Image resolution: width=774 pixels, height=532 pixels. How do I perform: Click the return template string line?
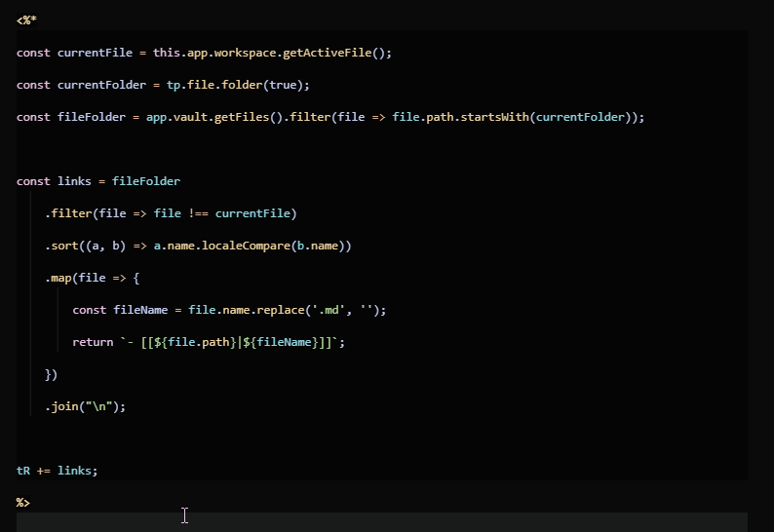pos(209,342)
